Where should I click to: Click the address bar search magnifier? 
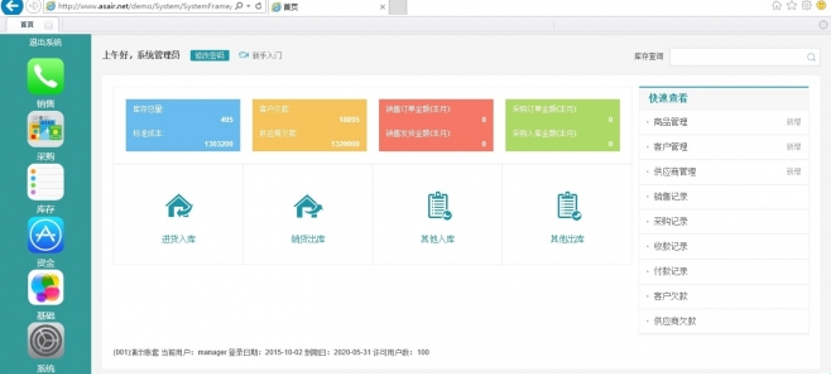[239, 6]
